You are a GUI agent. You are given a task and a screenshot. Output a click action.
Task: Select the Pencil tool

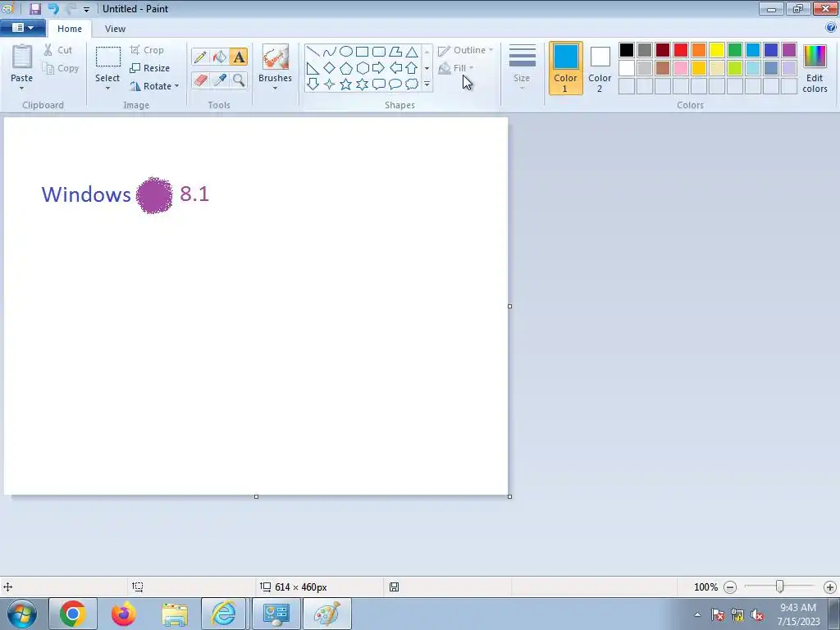point(200,57)
